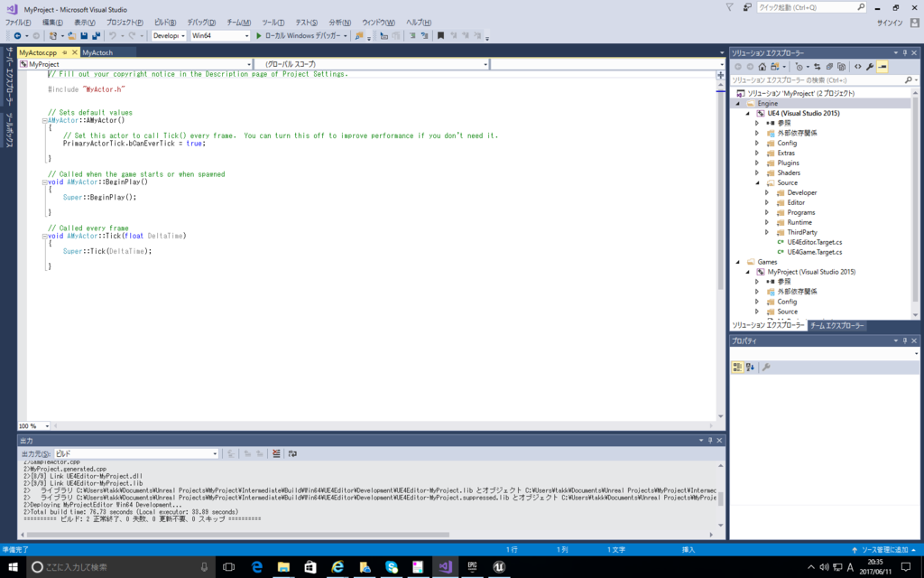The image size is (924, 578).
Task: Open the ファイル(F) menu
Action: (18, 23)
